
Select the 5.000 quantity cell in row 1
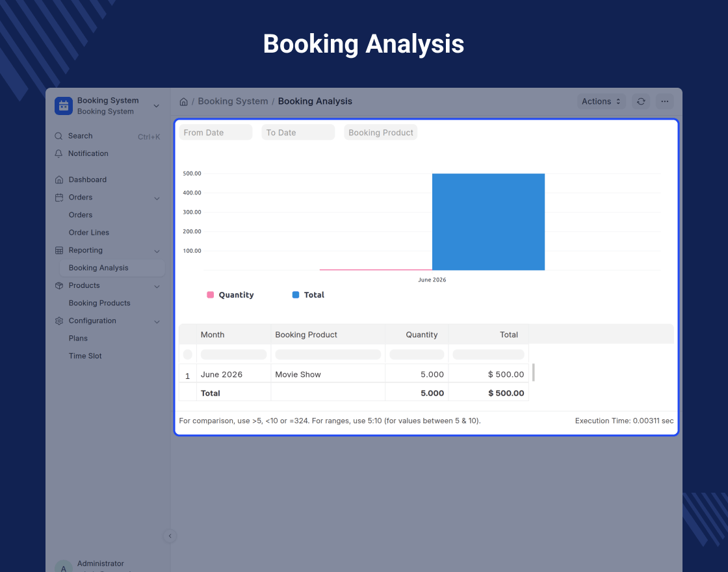pos(417,374)
